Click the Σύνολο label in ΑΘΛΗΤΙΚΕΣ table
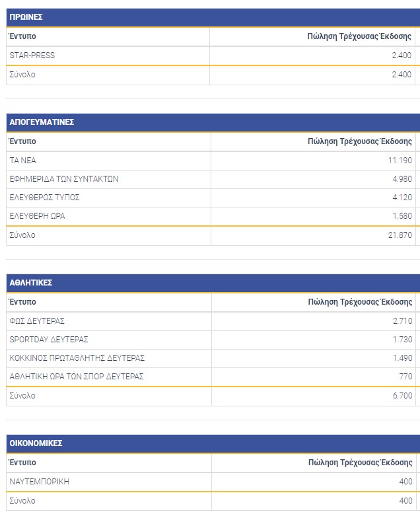 (22, 396)
